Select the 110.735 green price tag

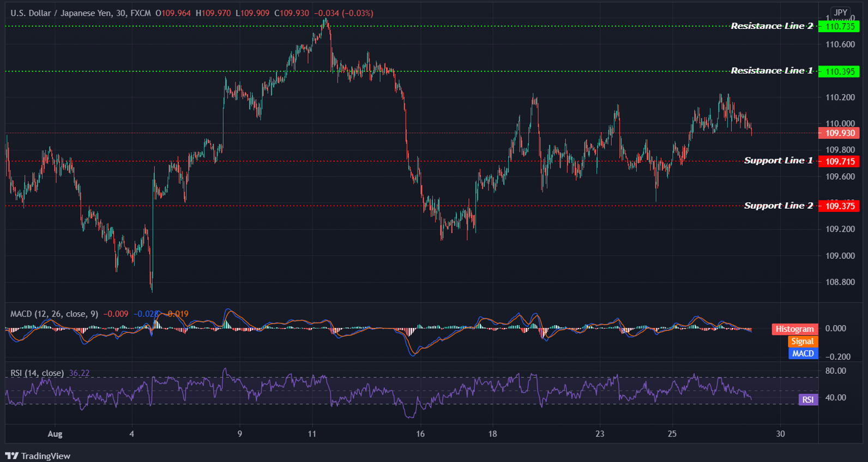coord(839,26)
